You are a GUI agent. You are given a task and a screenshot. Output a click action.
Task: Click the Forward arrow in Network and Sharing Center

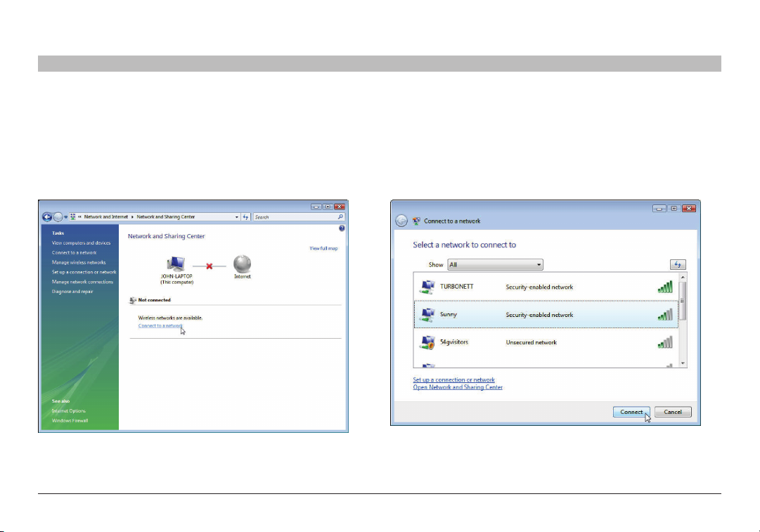[58, 217]
